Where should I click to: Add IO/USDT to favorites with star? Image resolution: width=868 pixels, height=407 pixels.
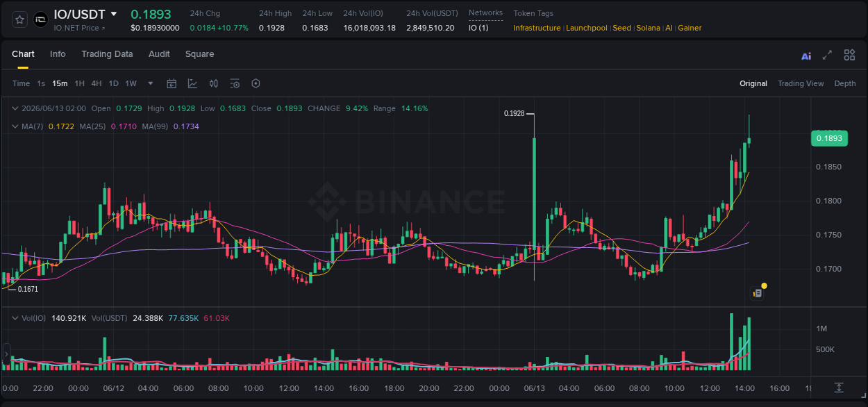20,20
